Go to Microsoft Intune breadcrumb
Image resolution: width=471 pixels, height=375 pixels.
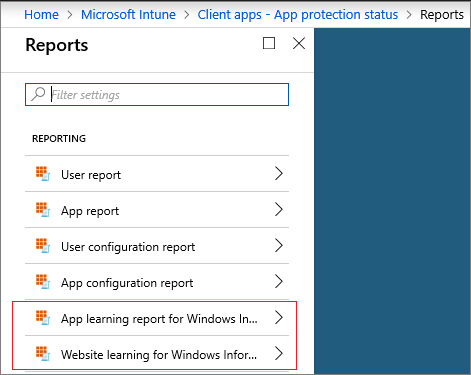click(x=128, y=15)
